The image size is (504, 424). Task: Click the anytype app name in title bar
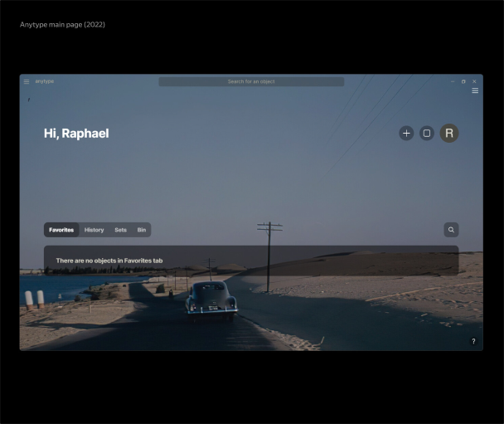[x=45, y=81]
